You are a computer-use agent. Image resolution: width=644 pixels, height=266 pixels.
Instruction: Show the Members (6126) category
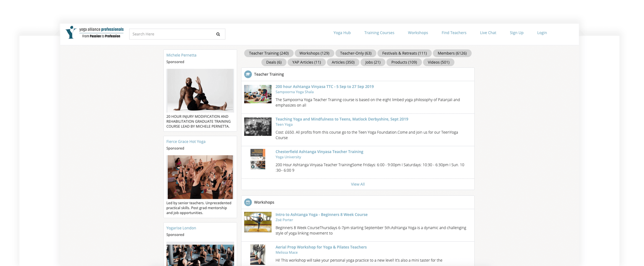click(452, 53)
